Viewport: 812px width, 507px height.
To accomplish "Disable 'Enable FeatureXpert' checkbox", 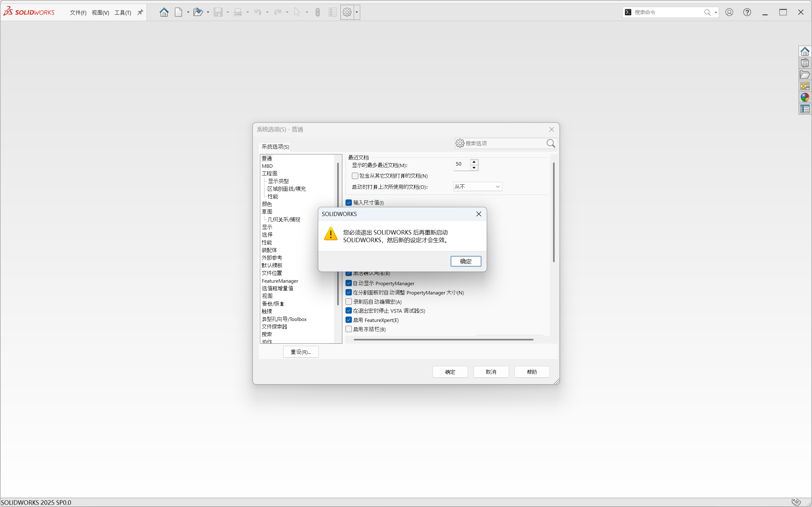I will pos(349,320).
